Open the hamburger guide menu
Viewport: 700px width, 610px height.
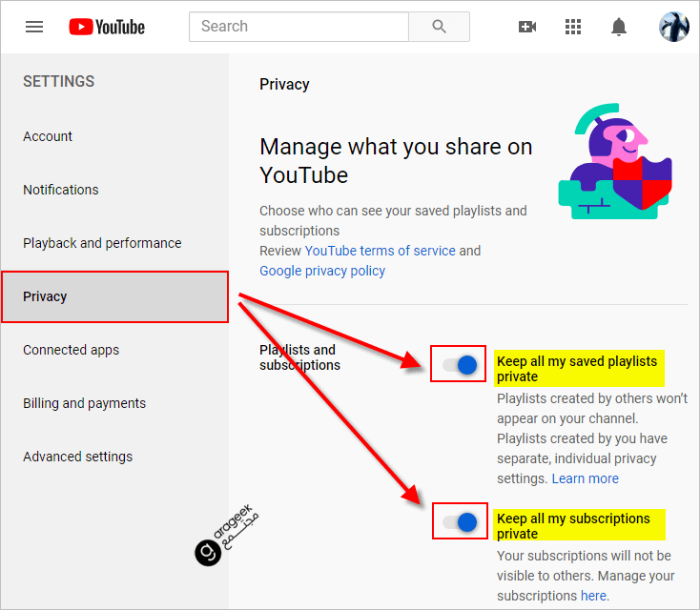click(34, 27)
